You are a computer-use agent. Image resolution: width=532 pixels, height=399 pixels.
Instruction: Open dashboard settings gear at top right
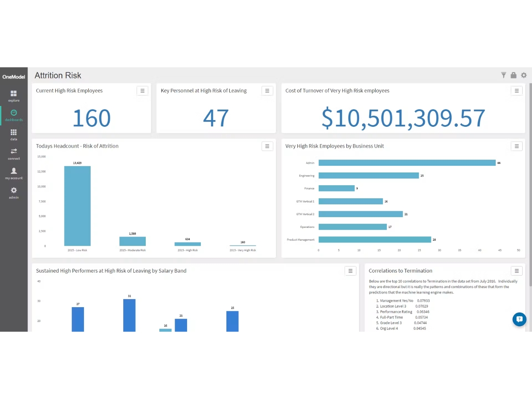[x=524, y=75]
